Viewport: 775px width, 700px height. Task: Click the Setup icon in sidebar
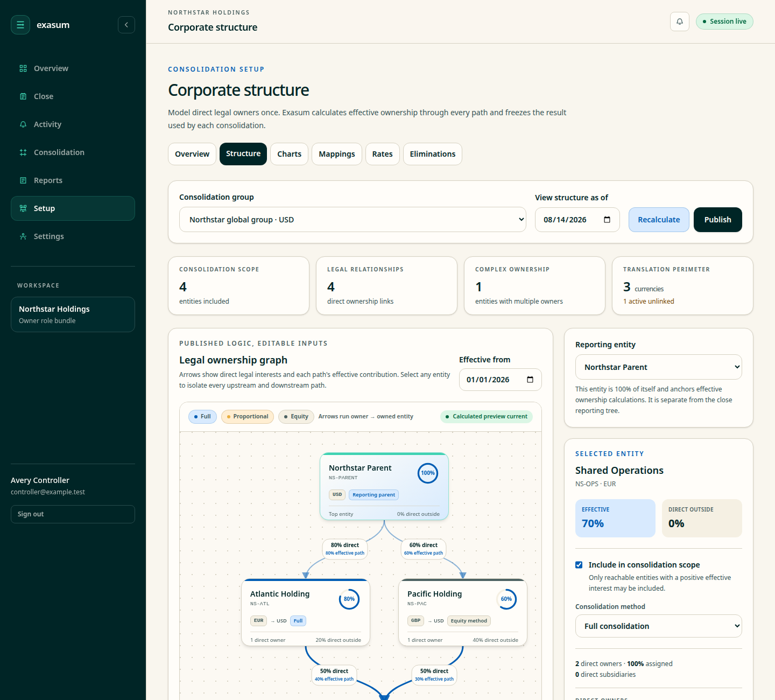pyautogui.click(x=23, y=208)
